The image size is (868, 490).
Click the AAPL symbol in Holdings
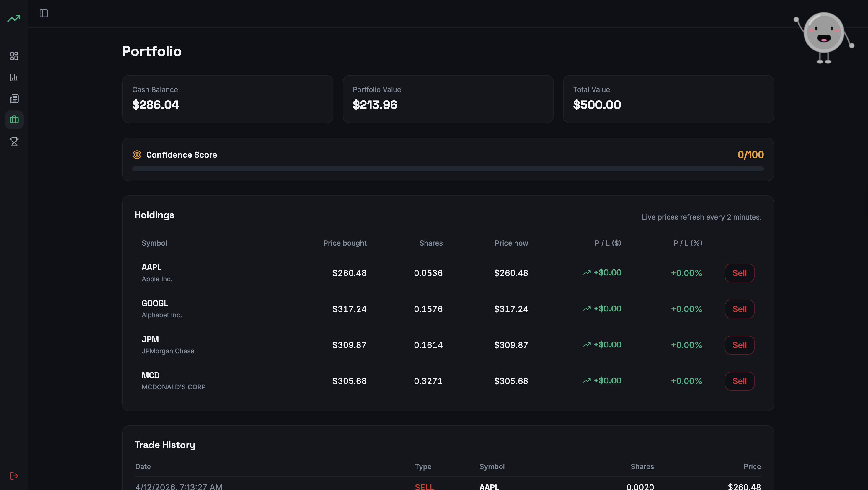tap(151, 267)
